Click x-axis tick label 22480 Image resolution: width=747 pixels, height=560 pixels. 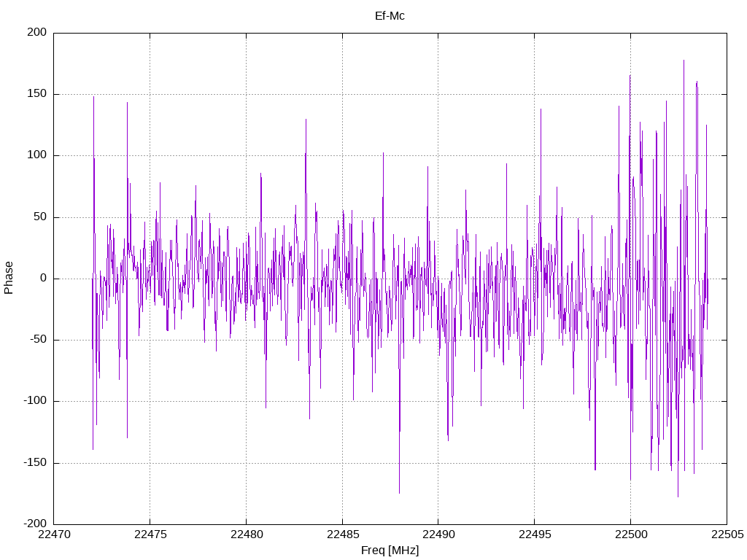click(247, 534)
